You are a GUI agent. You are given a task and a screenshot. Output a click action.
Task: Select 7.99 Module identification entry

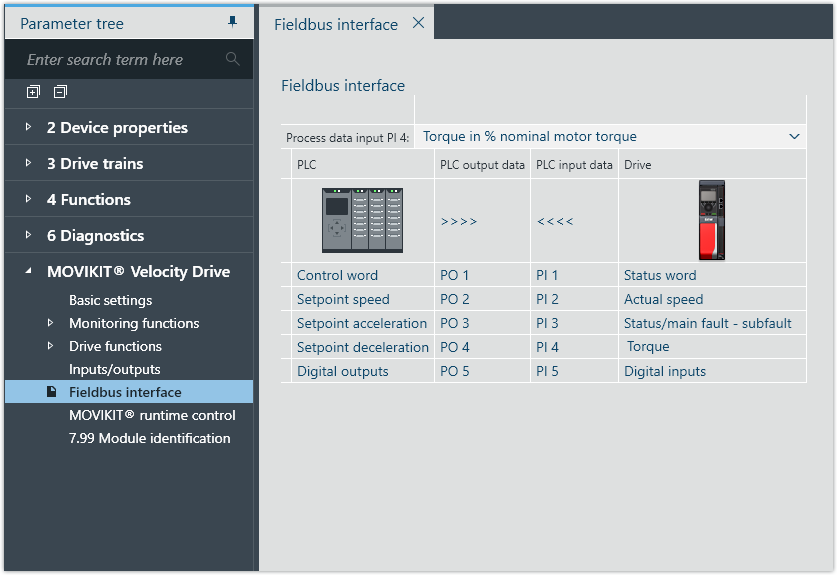pos(149,438)
